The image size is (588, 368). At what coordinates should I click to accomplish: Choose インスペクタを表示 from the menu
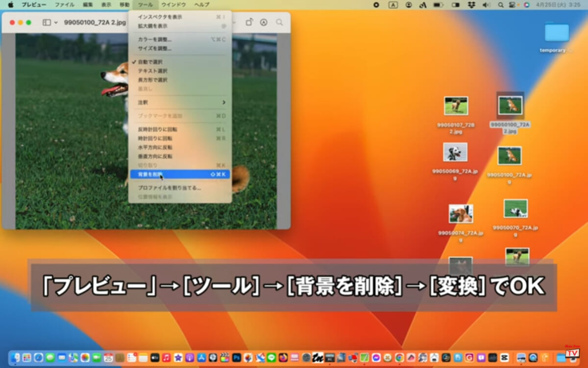click(x=180, y=17)
